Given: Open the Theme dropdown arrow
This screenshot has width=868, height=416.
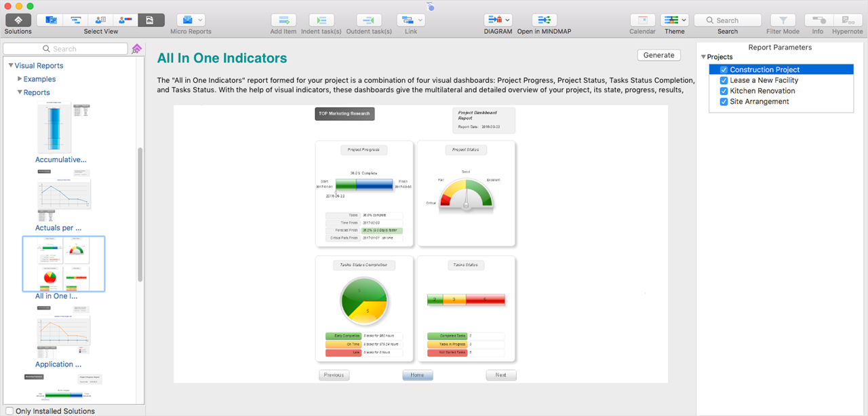Looking at the screenshot, I should [684, 20].
